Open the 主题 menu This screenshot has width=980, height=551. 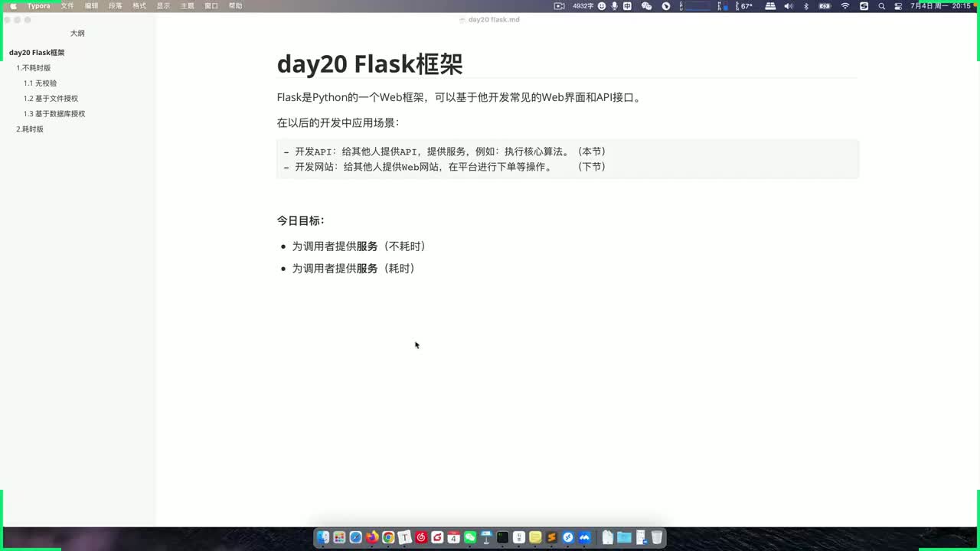tap(187, 5)
